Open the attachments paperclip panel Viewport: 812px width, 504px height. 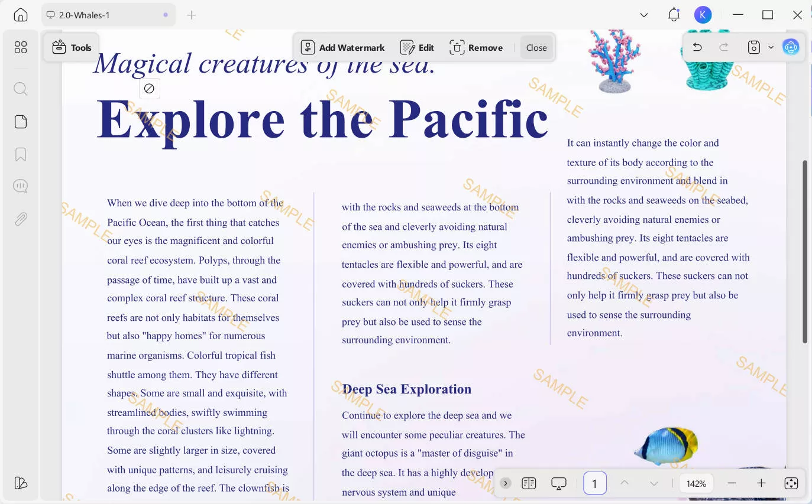21,219
